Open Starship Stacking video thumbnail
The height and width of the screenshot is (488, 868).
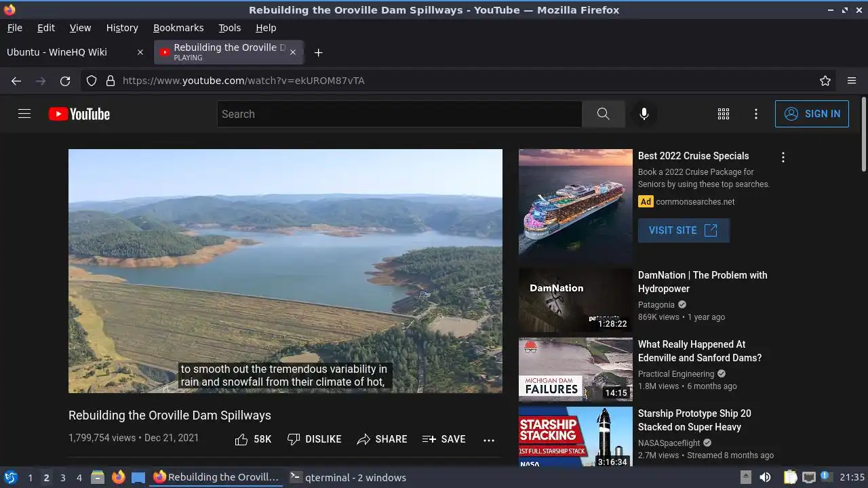point(576,436)
